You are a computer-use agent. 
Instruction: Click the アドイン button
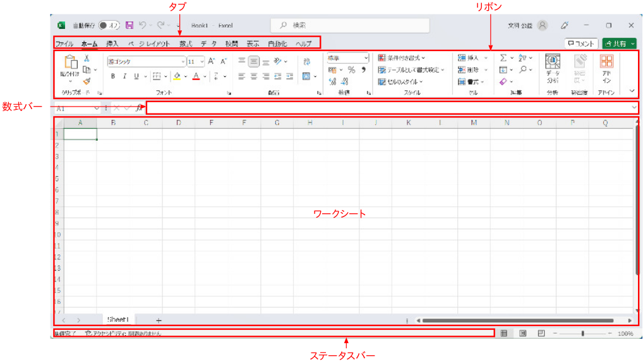[606, 68]
